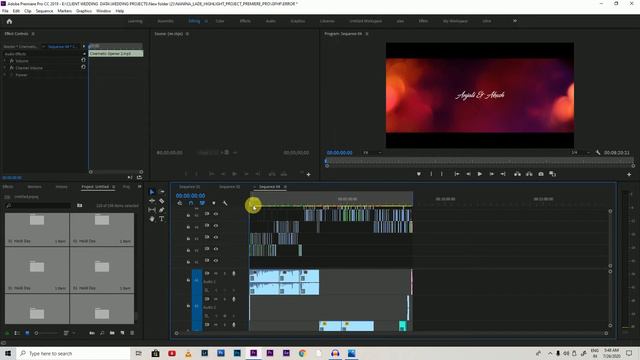
Task: Reset the Volume effect parameter
Action: [83, 60]
